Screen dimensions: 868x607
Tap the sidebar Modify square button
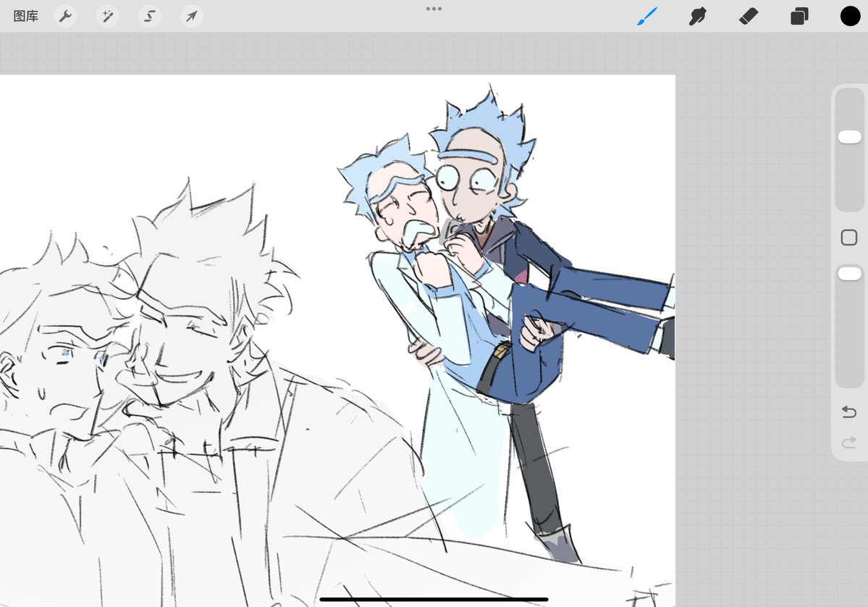[x=849, y=238]
